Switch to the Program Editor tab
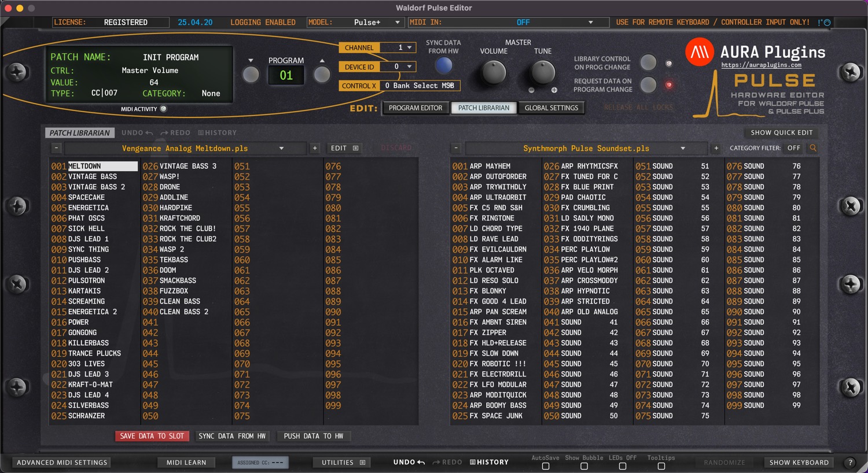The image size is (868, 473). [415, 108]
